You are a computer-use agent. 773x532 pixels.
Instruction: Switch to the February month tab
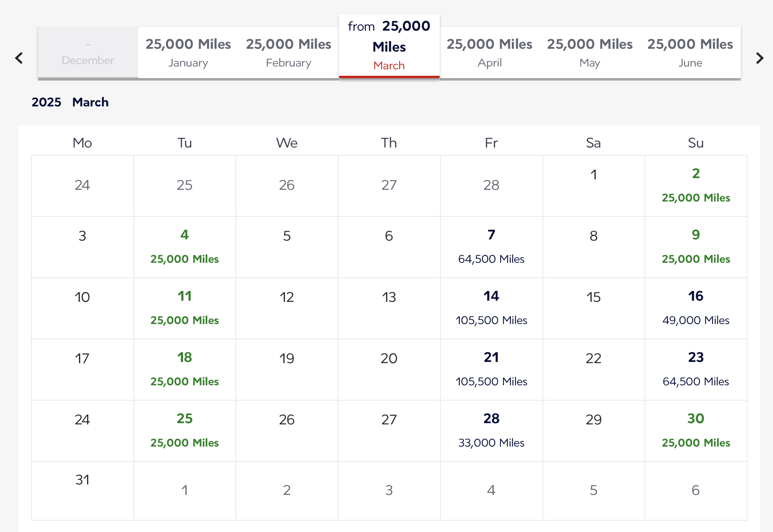tap(289, 52)
